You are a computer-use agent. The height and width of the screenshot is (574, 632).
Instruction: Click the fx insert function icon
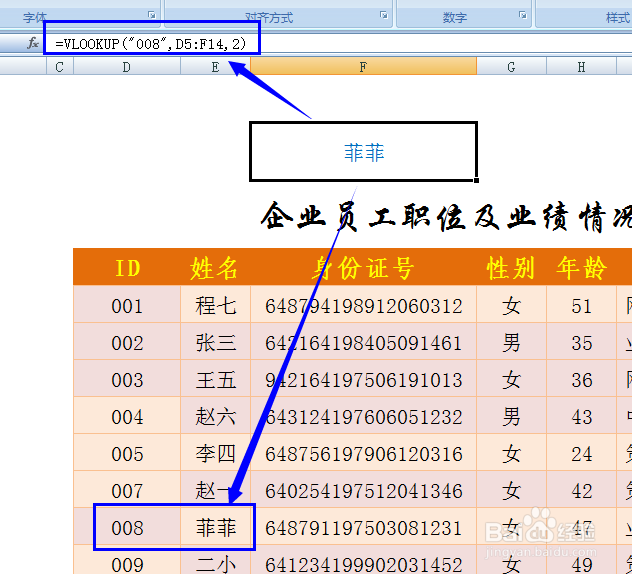32,43
